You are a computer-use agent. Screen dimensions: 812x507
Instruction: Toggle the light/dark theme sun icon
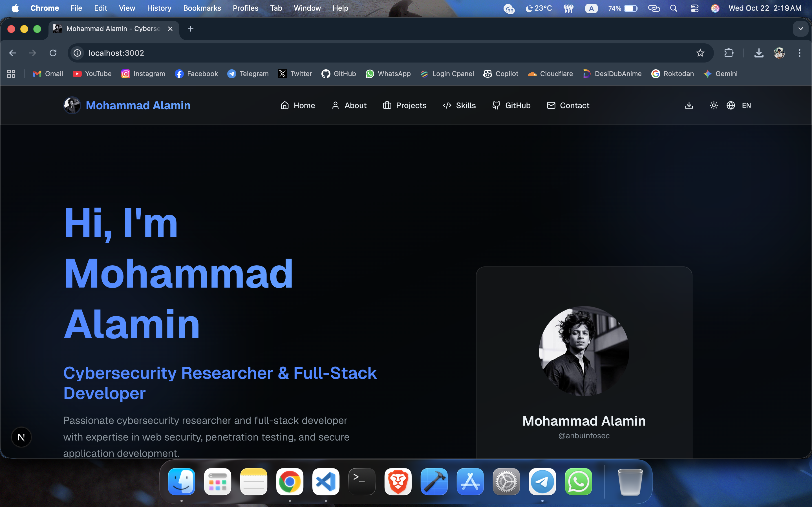(714, 105)
